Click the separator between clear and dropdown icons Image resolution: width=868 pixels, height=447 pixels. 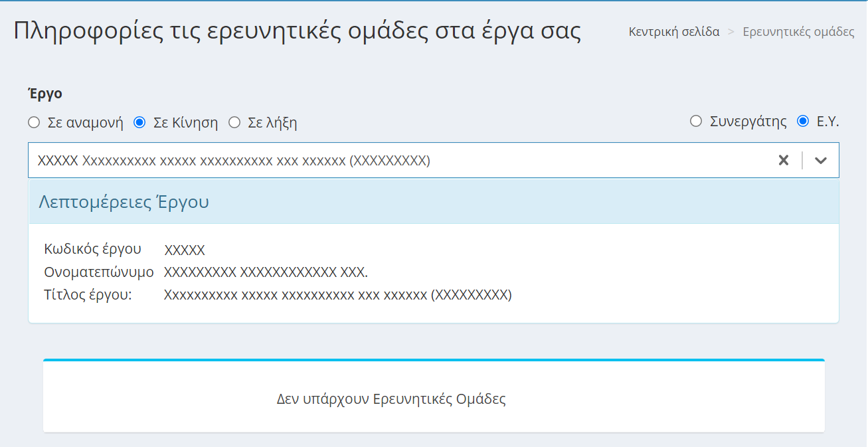tap(802, 159)
